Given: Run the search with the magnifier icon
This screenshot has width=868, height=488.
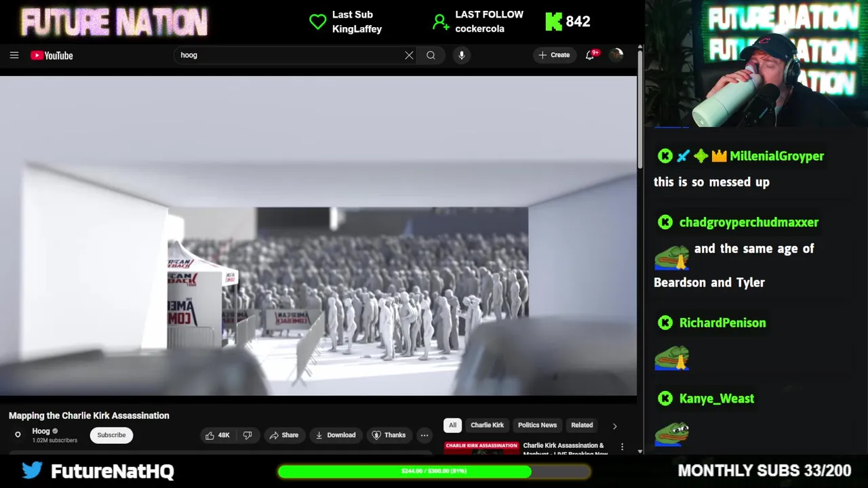Looking at the screenshot, I should click(431, 56).
